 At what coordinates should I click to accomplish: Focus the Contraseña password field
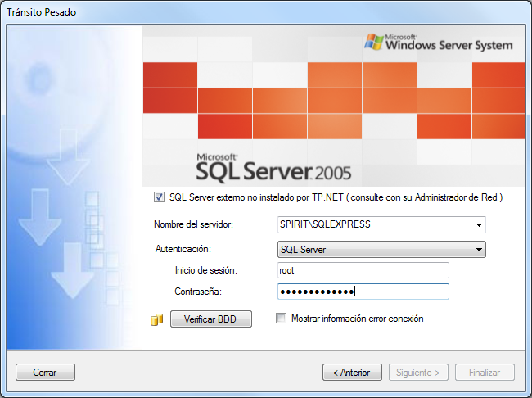click(x=363, y=292)
